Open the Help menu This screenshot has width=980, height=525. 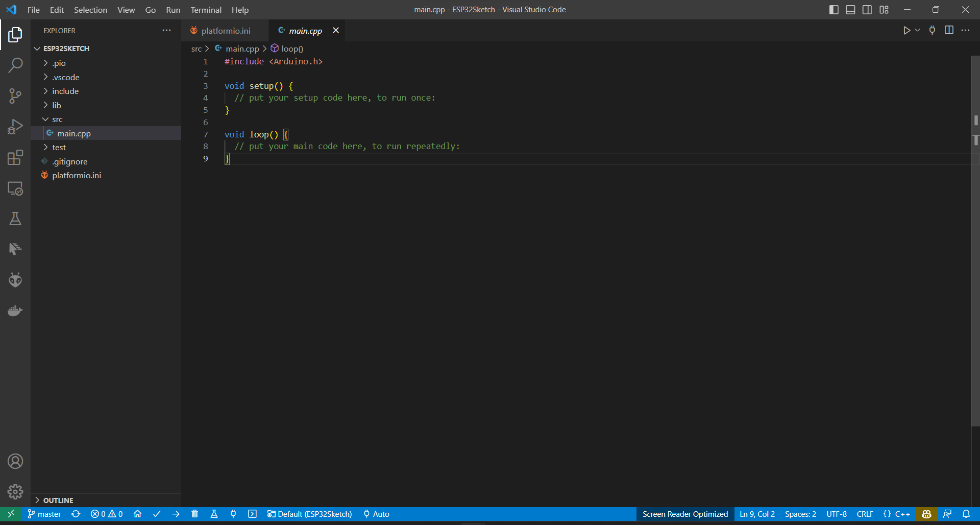(240, 10)
